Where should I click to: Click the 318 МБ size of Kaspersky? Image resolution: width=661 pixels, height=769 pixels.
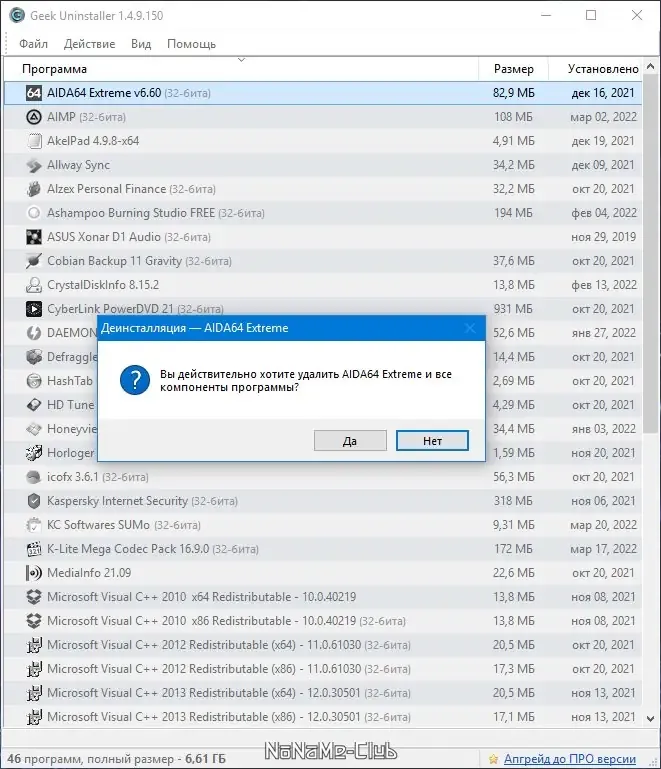(513, 501)
